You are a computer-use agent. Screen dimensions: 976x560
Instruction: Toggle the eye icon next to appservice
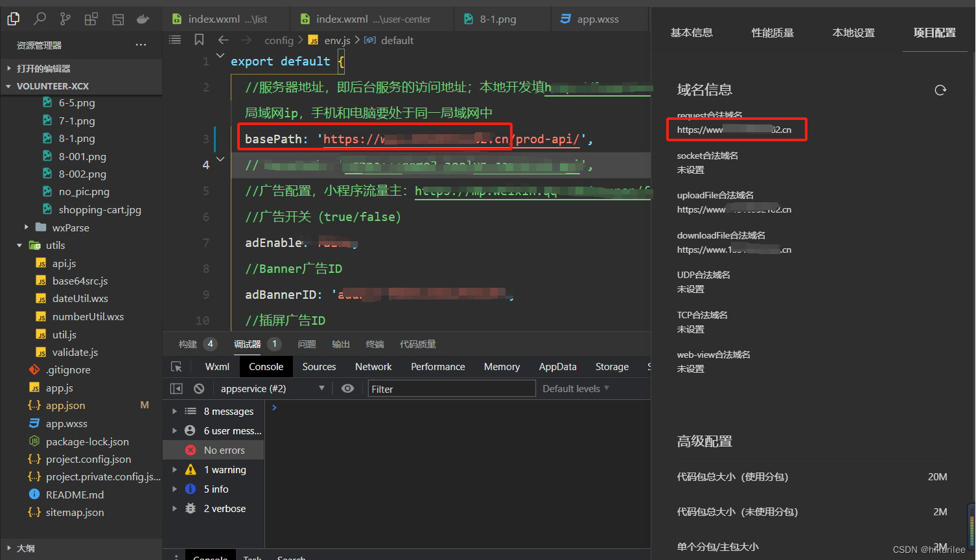(x=347, y=388)
